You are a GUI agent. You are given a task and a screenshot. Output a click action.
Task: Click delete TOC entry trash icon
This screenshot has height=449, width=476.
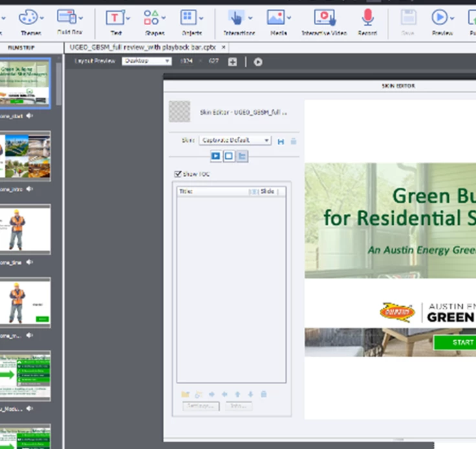click(x=264, y=394)
